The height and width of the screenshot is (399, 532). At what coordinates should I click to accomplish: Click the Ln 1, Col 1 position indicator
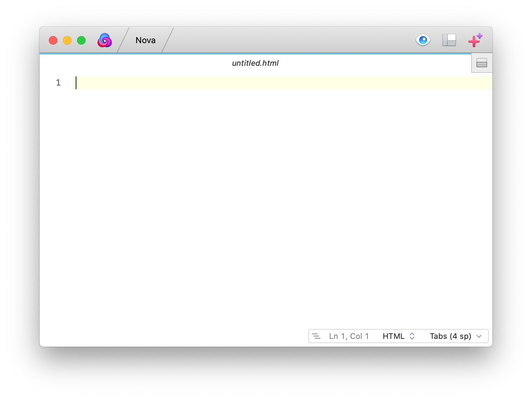point(349,336)
